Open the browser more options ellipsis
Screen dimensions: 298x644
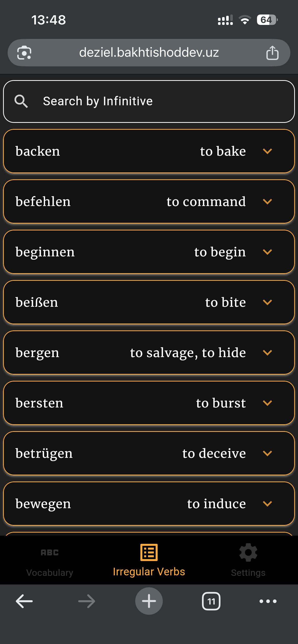[x=267, y=601]
